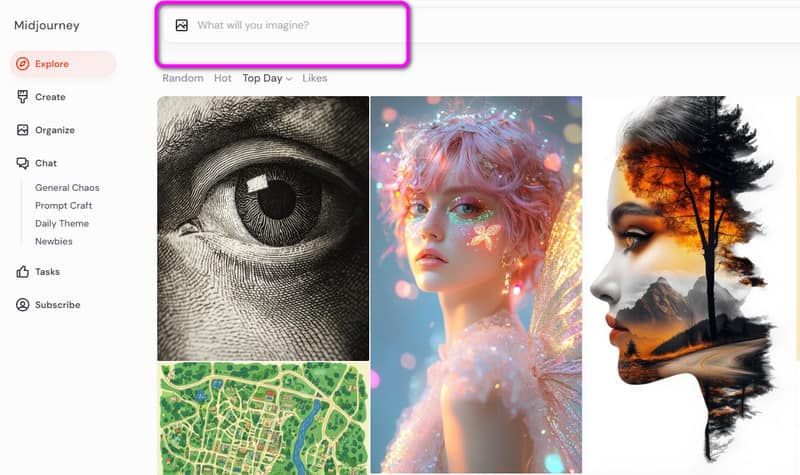Image resolution: width=800 pixels, height=475 pixels.
Task: Expand the Top Day chevron arrow
Action: [289, 78]
